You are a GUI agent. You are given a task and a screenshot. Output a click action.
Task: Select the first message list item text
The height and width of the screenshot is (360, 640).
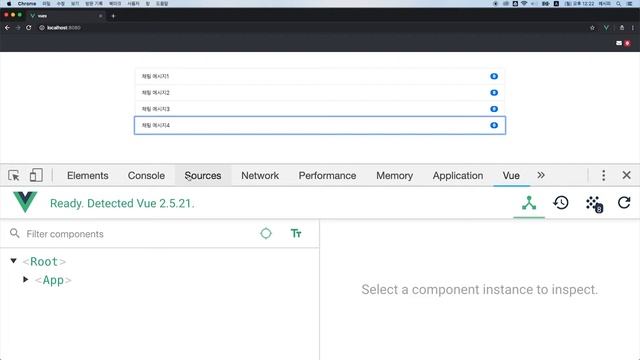coord(155,76)
